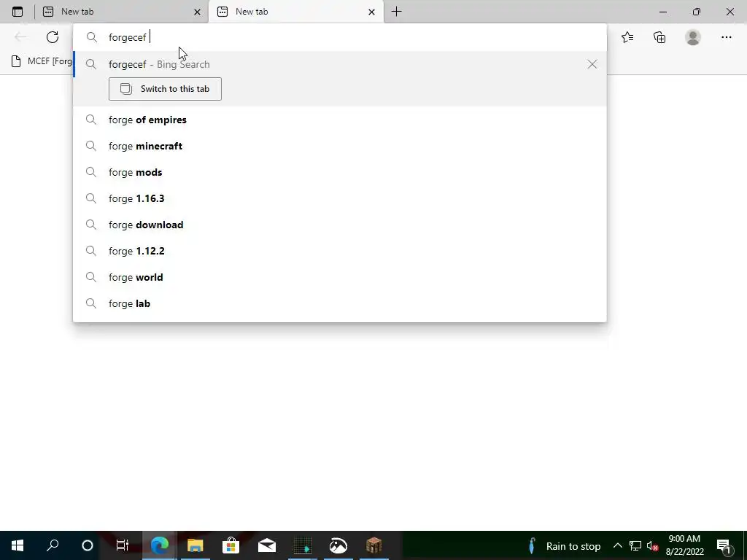
Task: Open Settings and more ellipsis menu
Action: point(726,37)
